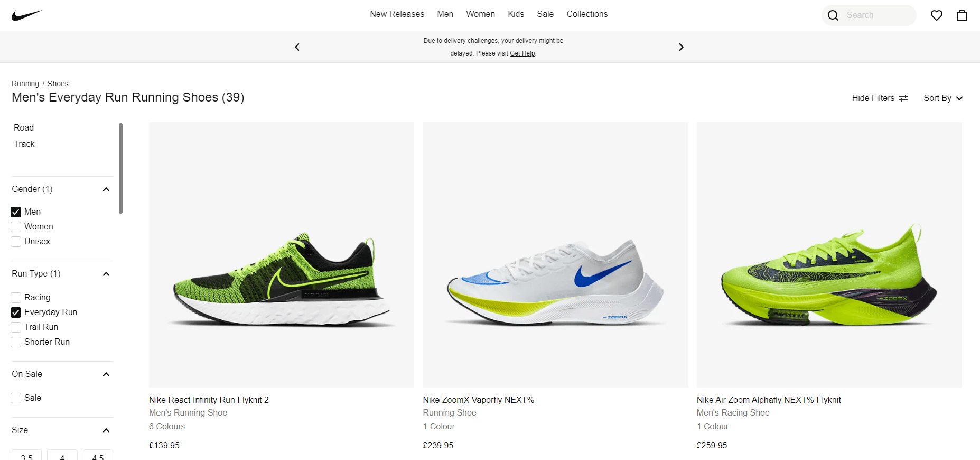Click the £139.95 price

pyautogui.click(x=164, y=445)
